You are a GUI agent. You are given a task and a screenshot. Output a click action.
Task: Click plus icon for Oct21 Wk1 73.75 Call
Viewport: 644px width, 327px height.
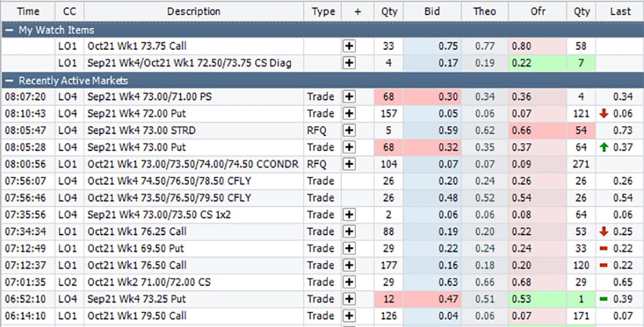pyautogui.click(x=349, y=47)
